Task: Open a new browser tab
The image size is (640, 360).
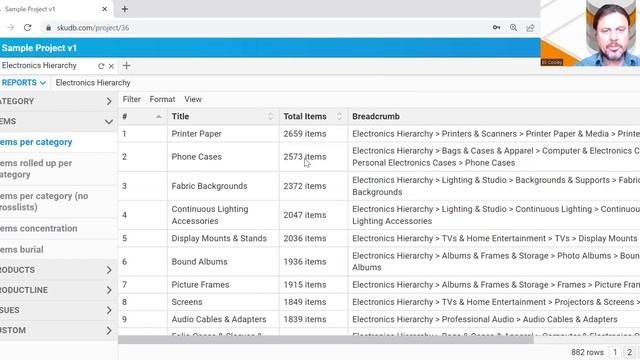Action: pos(124,9)
